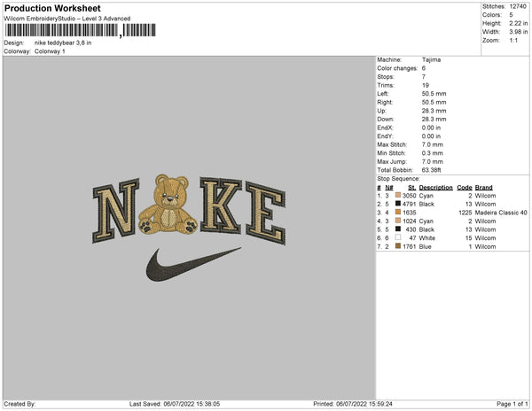This screenshot has height=411, width=532.
Task: Select "Wilcom EmbroideryStudio – Level 3 Advanced" text
Action: click(x=67, y=19)
